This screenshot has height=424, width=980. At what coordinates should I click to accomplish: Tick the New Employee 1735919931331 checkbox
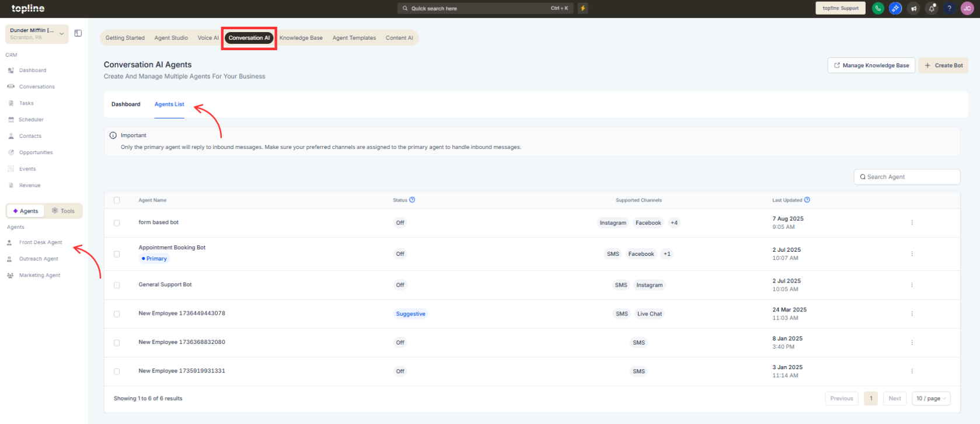click(117, 371)
